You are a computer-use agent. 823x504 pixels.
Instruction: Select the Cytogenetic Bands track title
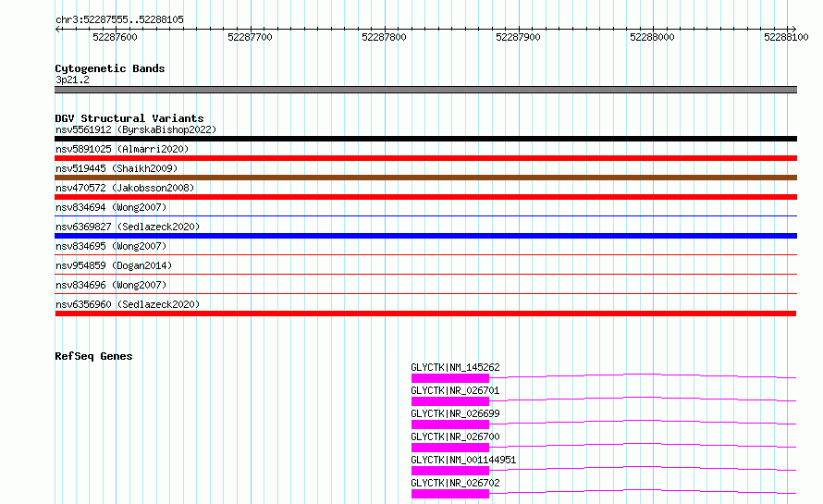pyautogui.click(x=110, y=68)
